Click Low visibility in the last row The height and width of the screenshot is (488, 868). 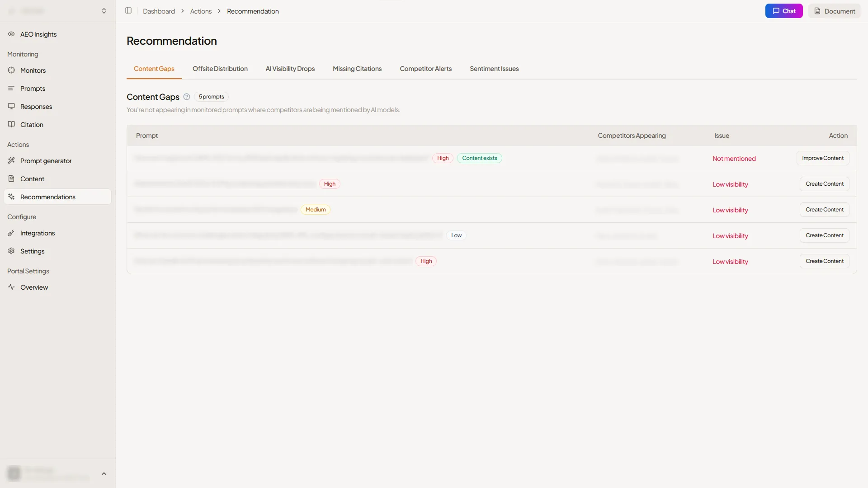(730, 262)
